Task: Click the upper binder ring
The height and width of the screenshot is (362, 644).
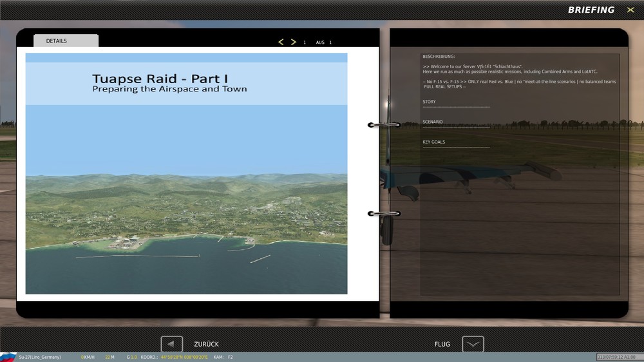Action: pyautogui.click(x=384, y=124)
